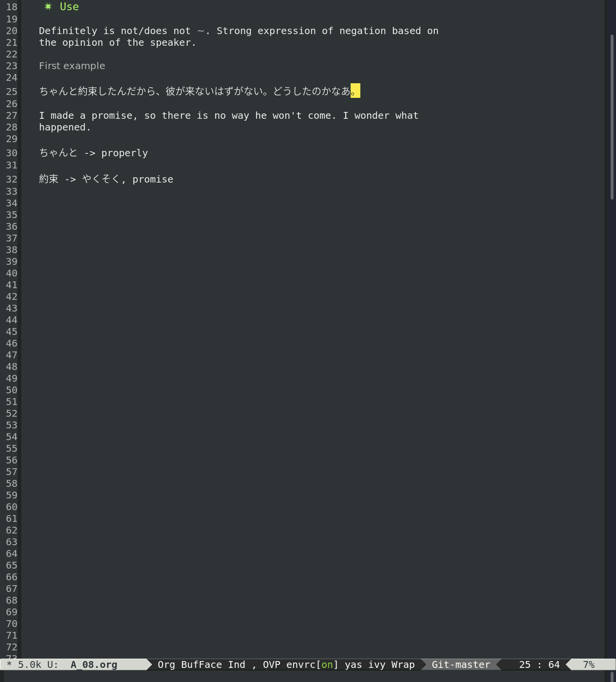Click the yellow cursor block after the Japanese sentence
Viewport: 616px width, 682px height.
point(355,91)
